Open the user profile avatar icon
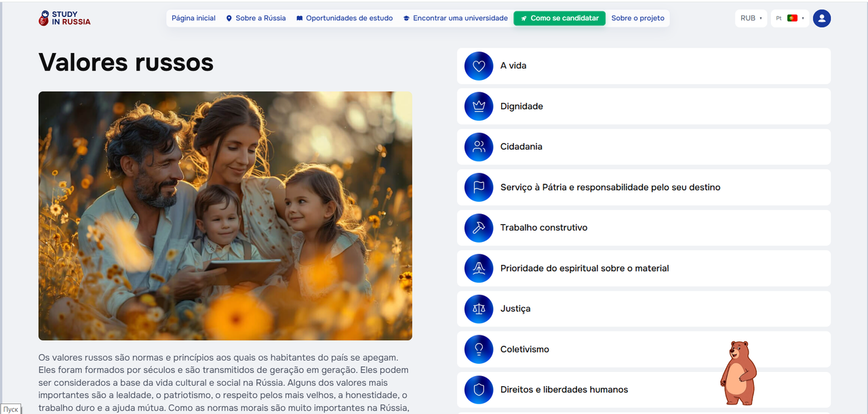Image resolution: width=868 pixels, height=414 pixels. [x=822, y=18]
